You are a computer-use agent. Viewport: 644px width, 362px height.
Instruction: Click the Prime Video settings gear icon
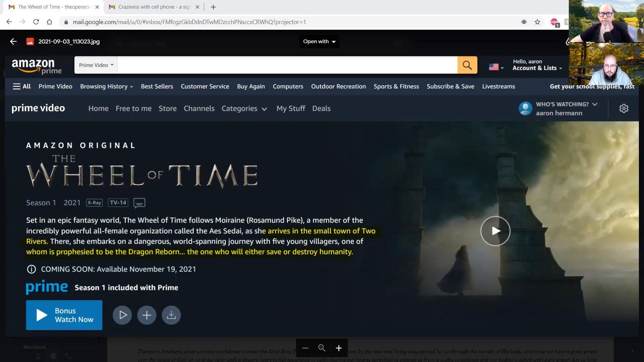click(x=624, y=108)
